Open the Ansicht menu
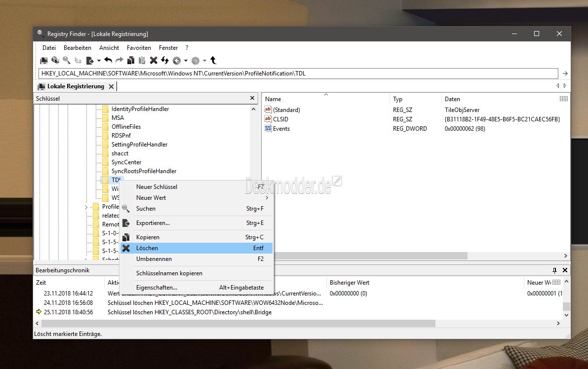This screenshot has width=588, height=369. (109, 48)
